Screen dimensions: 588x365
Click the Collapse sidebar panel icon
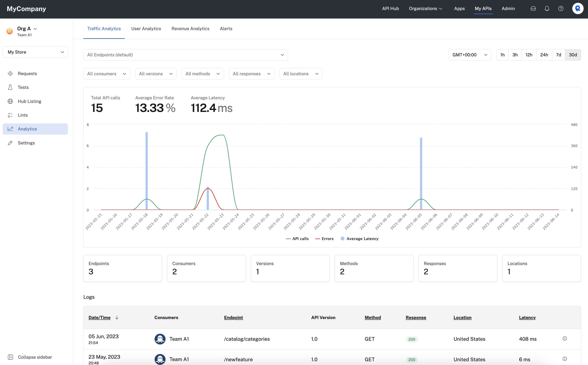pos(10,357)
